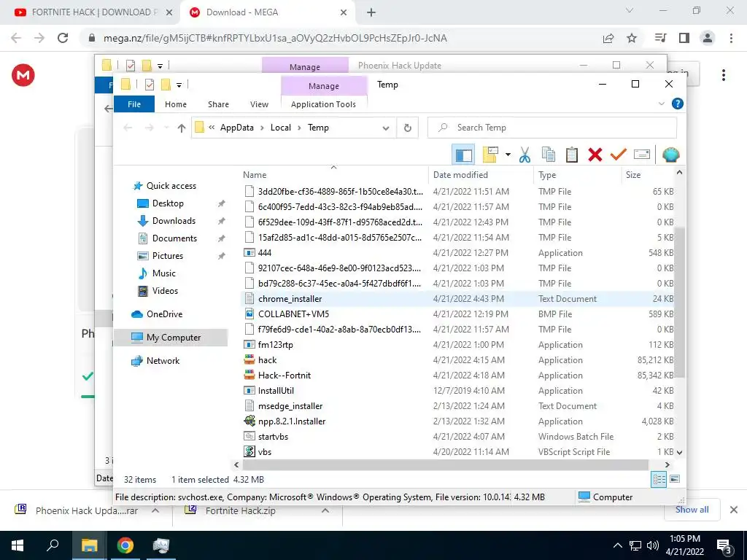Open Chrome from the Windows taskbar

click(125, 545)
